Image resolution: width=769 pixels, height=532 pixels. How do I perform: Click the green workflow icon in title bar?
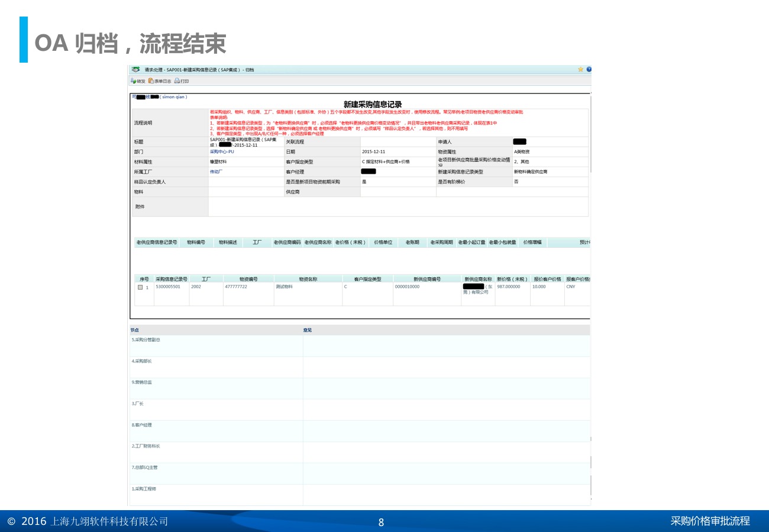135,70
